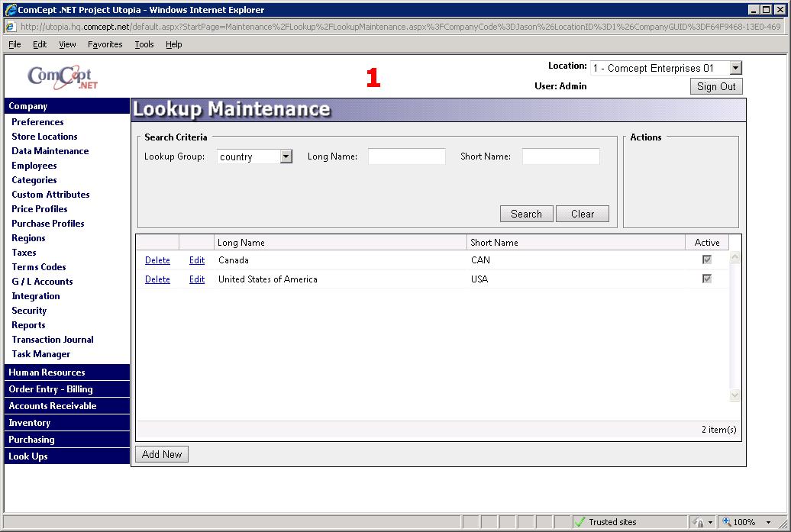Click the Search button
This screenshot has height=532, width=791.
(x=526, y=214)
